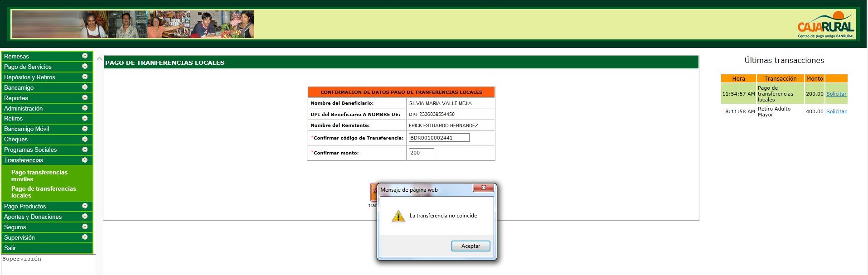The width and height of the screenshot is (868, 275).
Task: Expand the Remesas menu arrow
Action: point(85,56)
